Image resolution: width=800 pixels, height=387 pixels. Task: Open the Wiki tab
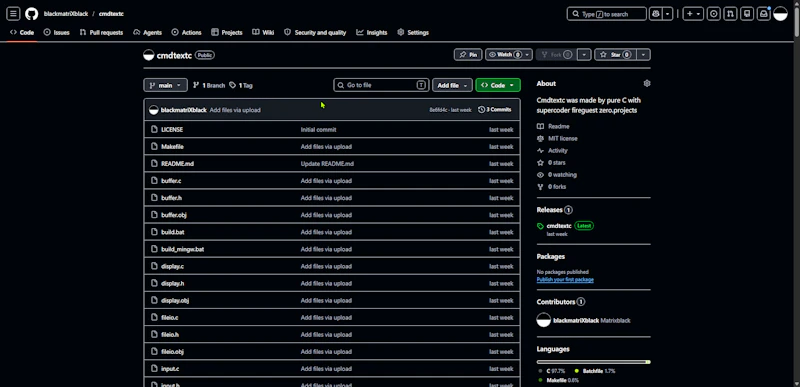(263, 33)
